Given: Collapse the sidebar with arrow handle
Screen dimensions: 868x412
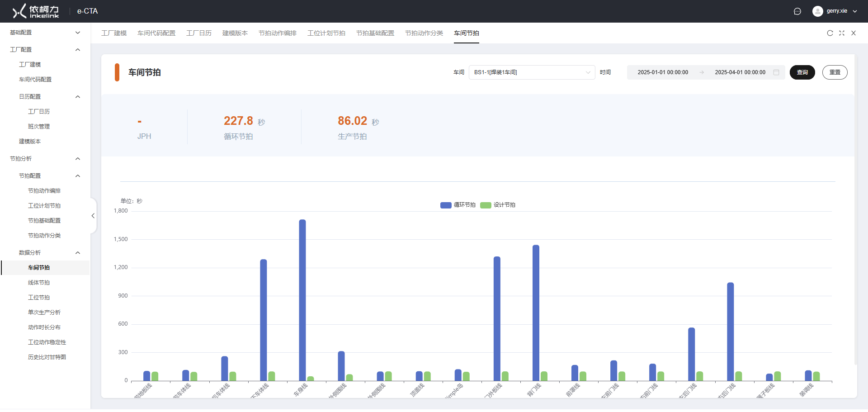Looking at the screenshot, I should click(x=93, y=216).
